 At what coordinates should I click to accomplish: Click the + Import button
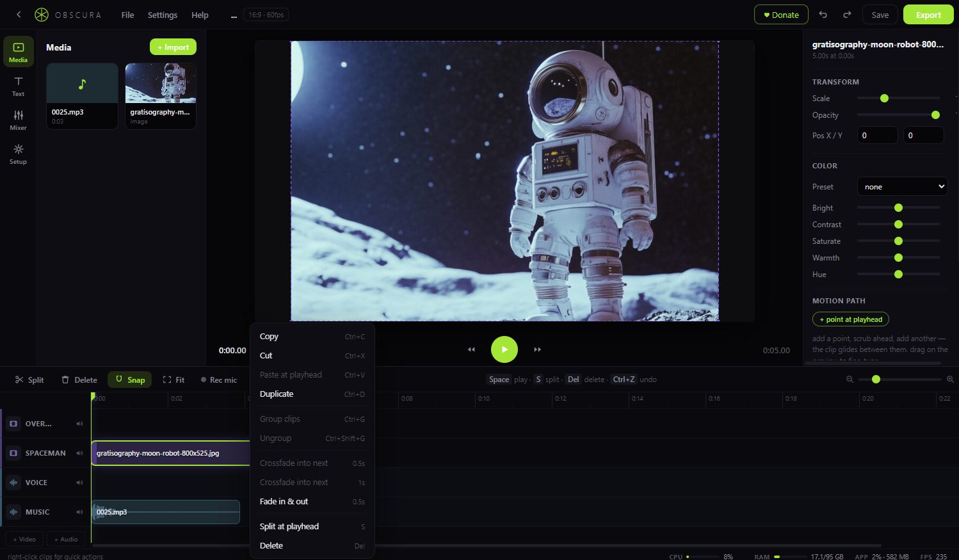(x=173, y=47)
